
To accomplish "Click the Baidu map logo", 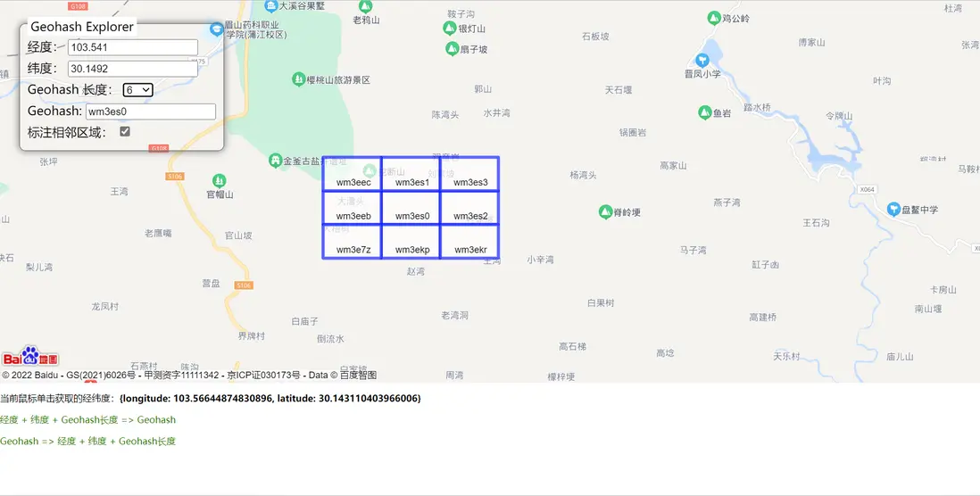I will click(x=30, y=356).
